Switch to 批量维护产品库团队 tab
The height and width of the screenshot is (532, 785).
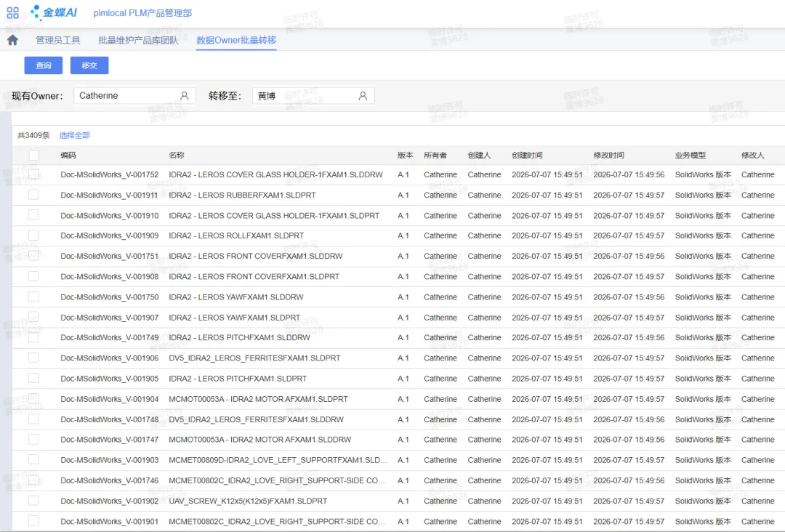pyautogui.click(x=138, y=40)
